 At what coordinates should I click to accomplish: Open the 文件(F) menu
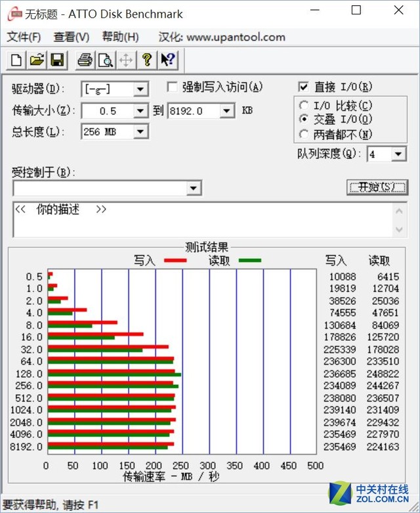pyautogui.click(x=24, y=37)
